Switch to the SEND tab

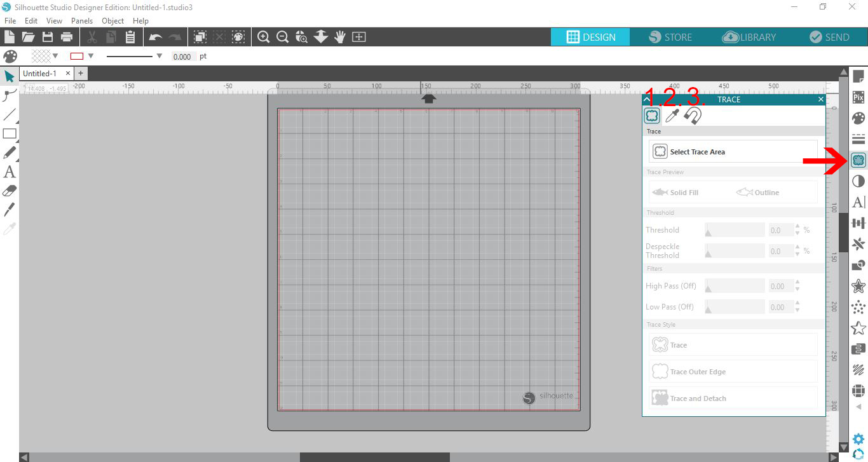click(829, 37)
